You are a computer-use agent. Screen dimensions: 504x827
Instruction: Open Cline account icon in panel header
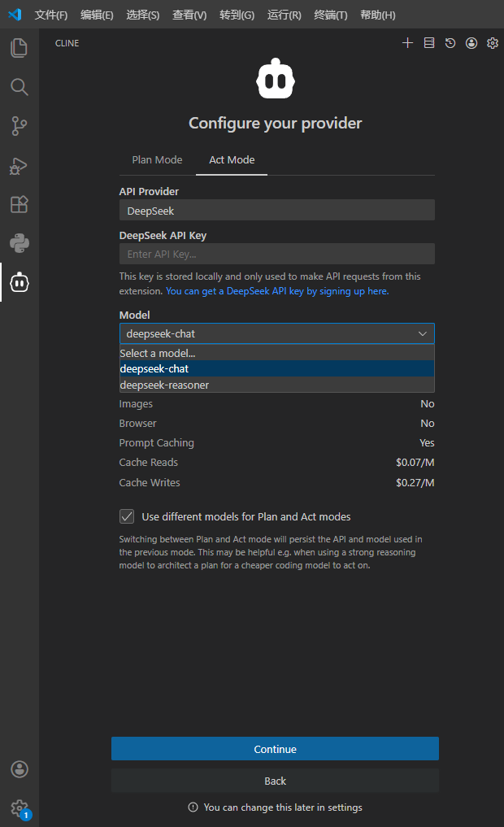click(x=471, y=43)
